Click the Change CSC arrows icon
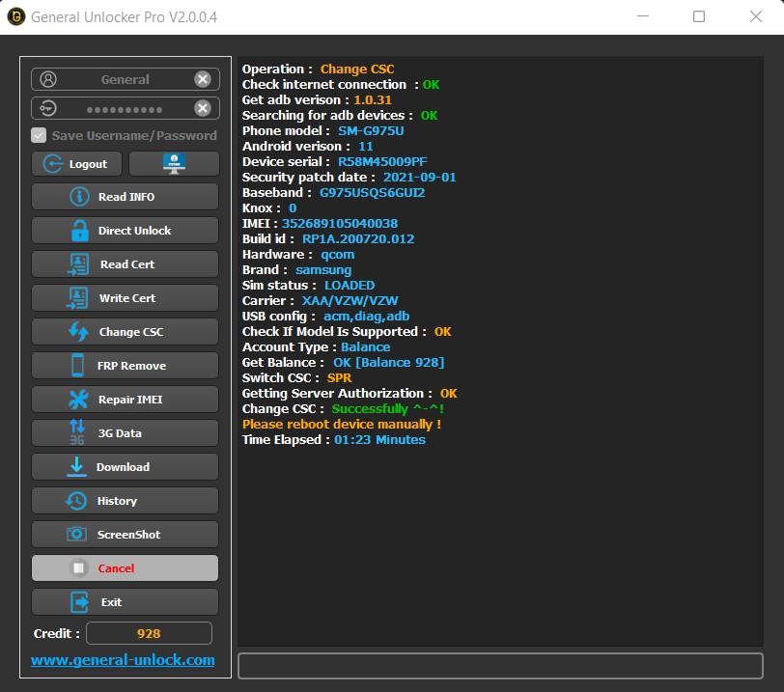 tap(78, 332)
